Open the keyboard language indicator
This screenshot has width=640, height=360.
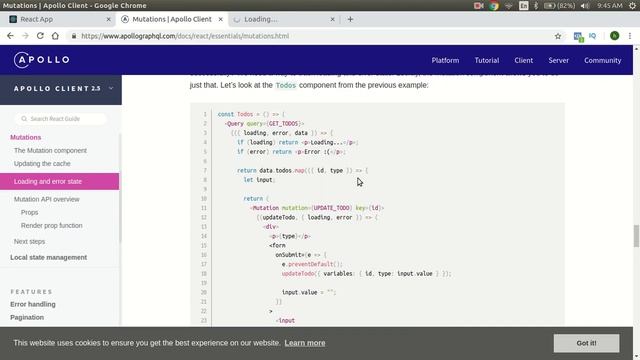point(524,6)
